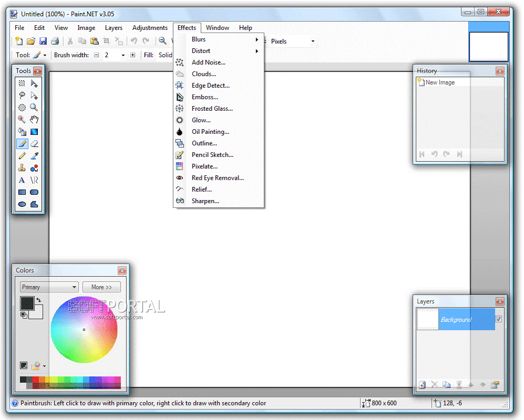
Task: Open the Primary color selector dropdown
Action: click(49, 287)
